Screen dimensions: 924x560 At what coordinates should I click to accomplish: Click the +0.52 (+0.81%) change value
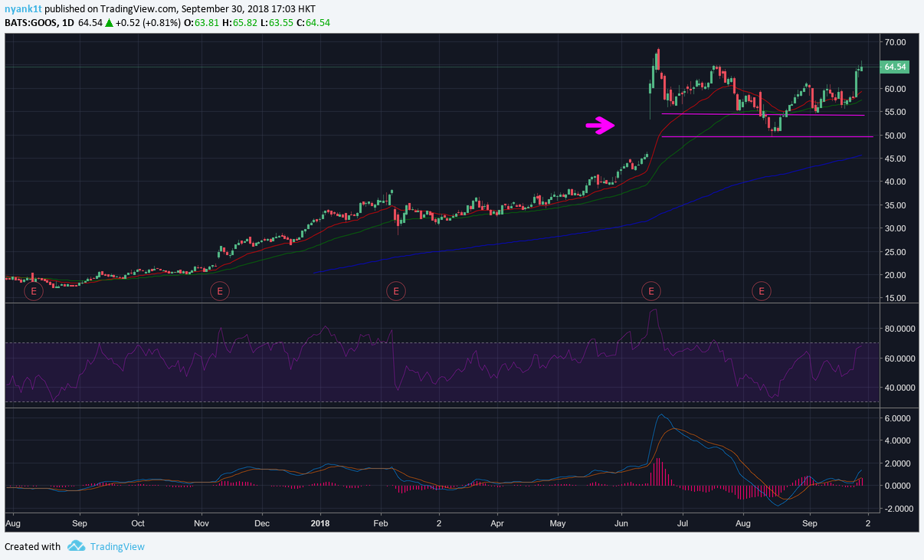click(148, 23)
